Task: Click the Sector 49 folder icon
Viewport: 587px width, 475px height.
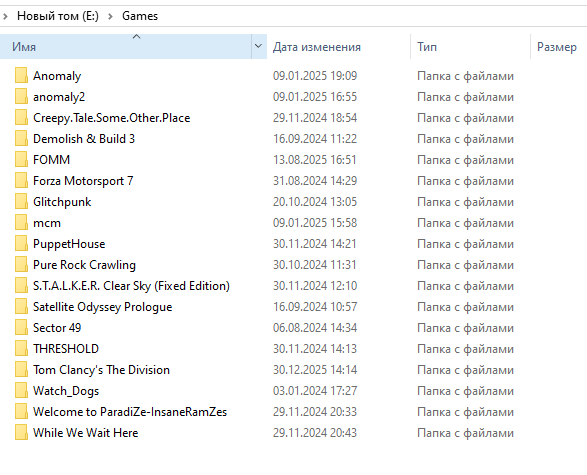Action: pos(21,327)
